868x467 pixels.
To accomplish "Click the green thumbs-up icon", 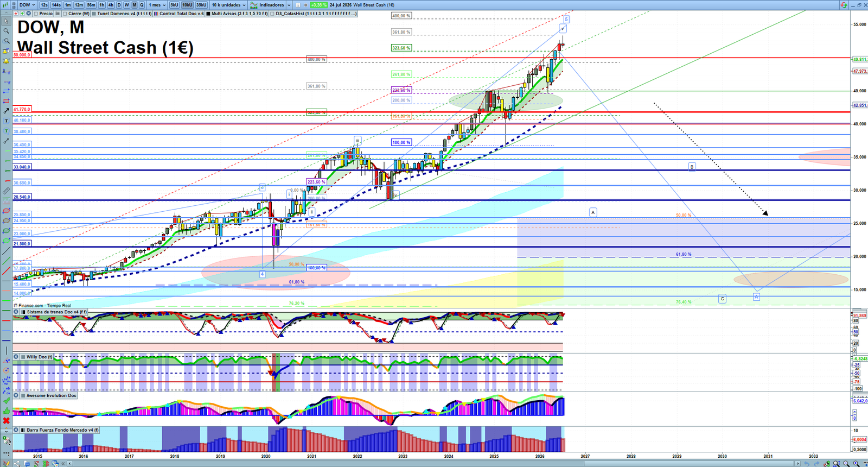I will coord(6,411).
